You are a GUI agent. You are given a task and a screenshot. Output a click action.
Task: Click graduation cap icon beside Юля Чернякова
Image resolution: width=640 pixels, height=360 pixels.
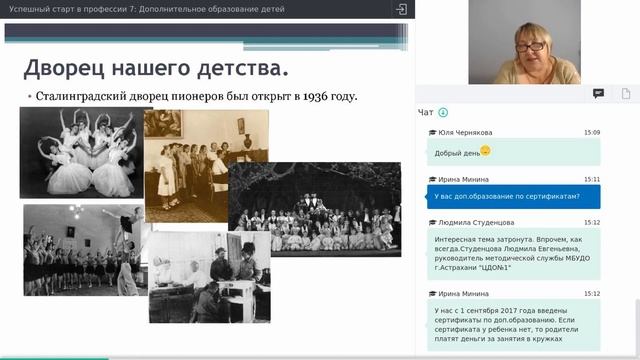(432, 132)
